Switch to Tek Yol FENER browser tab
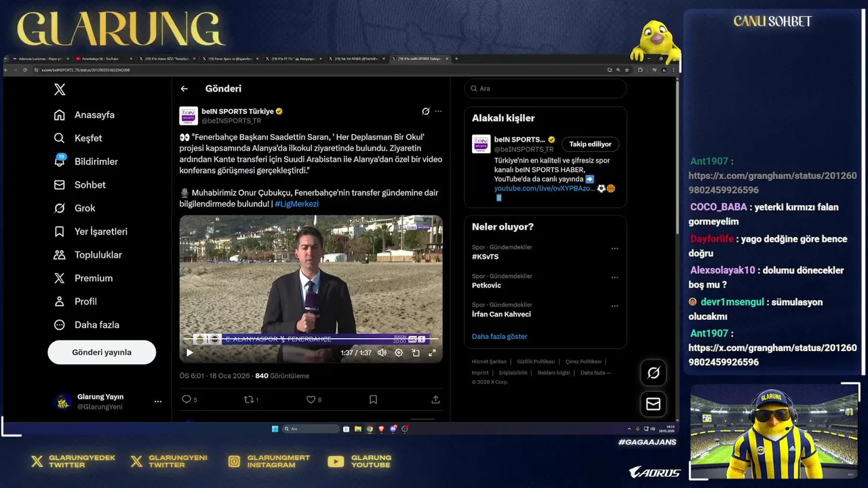The height and width of the screenshot is (488, 868). tap(357, 59)
